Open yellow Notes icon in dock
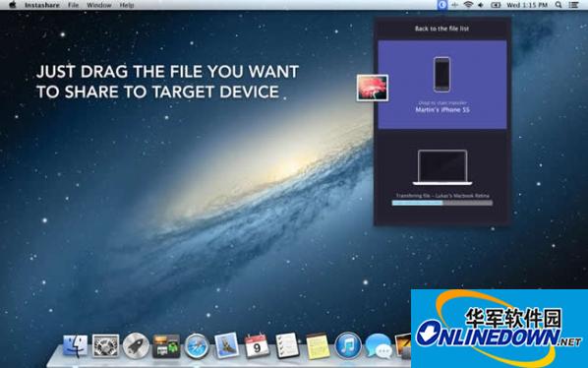 pos(318,346)
